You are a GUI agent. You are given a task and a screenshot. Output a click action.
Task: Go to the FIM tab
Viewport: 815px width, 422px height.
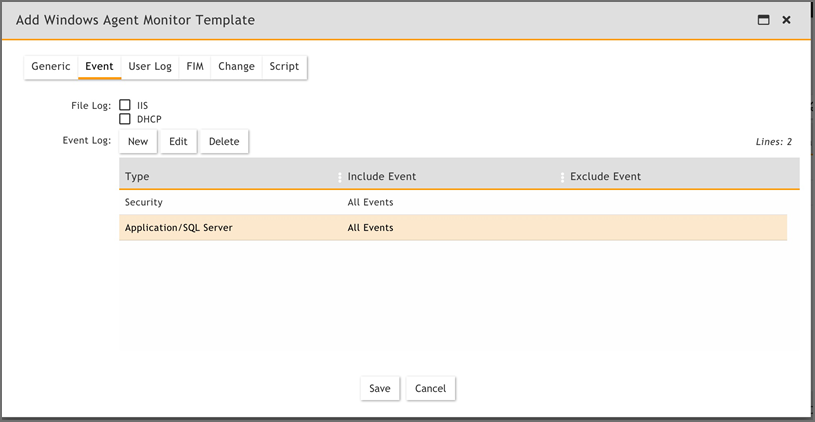pyautogui.click(x=195, y=67)
